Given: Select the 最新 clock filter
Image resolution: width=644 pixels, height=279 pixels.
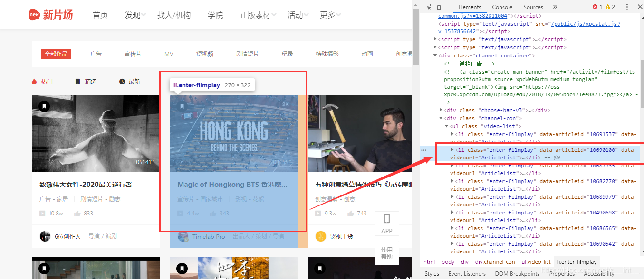Looking at the screenshot, I should [129, 82].
